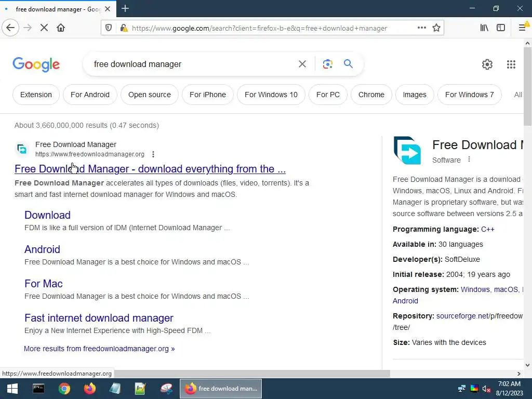Open 'Free Download Manager - download everything' result
Viewport: 532px width, 399px height.
tap(150, 169)
